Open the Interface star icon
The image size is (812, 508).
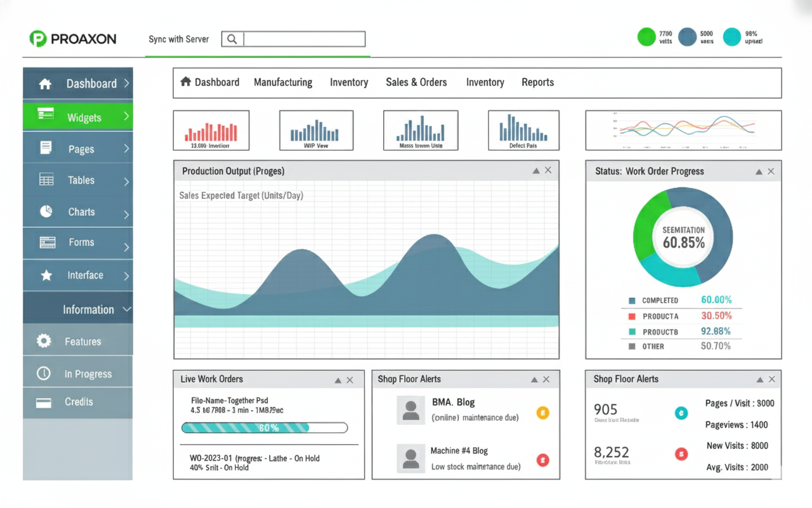pos(46,275)
